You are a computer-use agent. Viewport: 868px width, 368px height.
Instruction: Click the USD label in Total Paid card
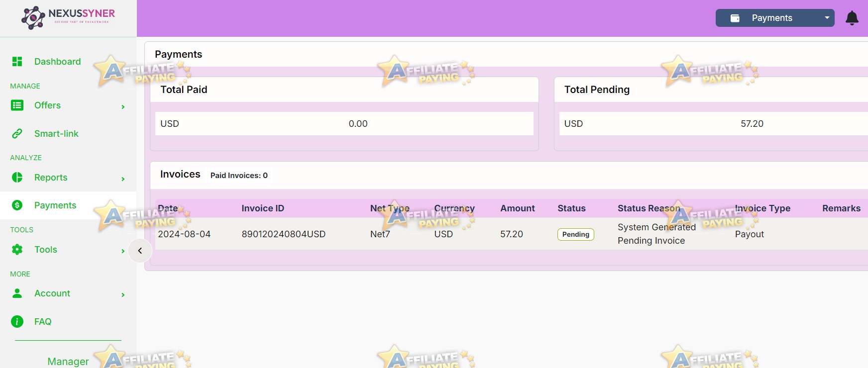click(169, 123)
